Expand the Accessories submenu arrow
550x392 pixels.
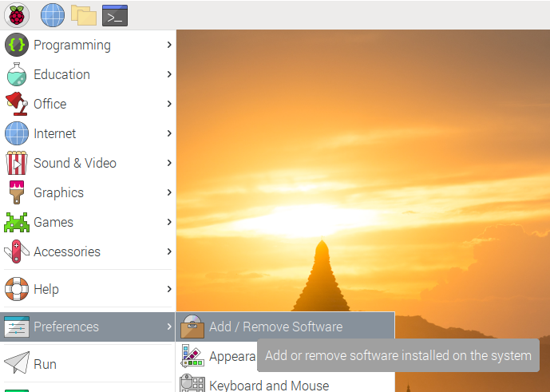(169, 251)
